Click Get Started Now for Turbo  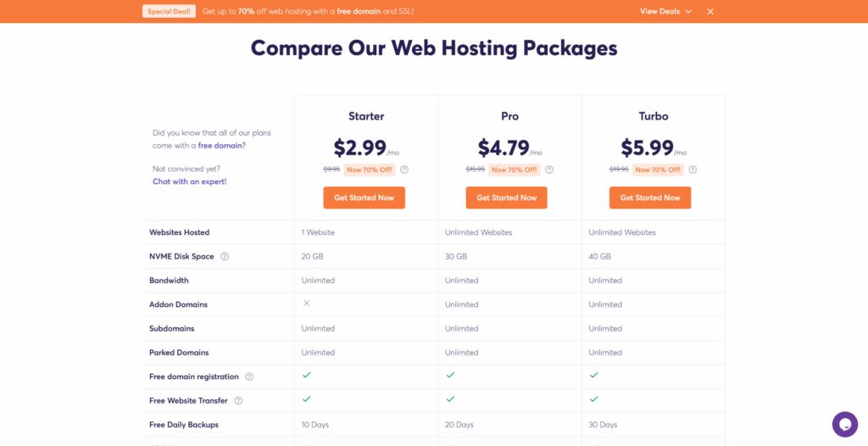coord(650,198)
